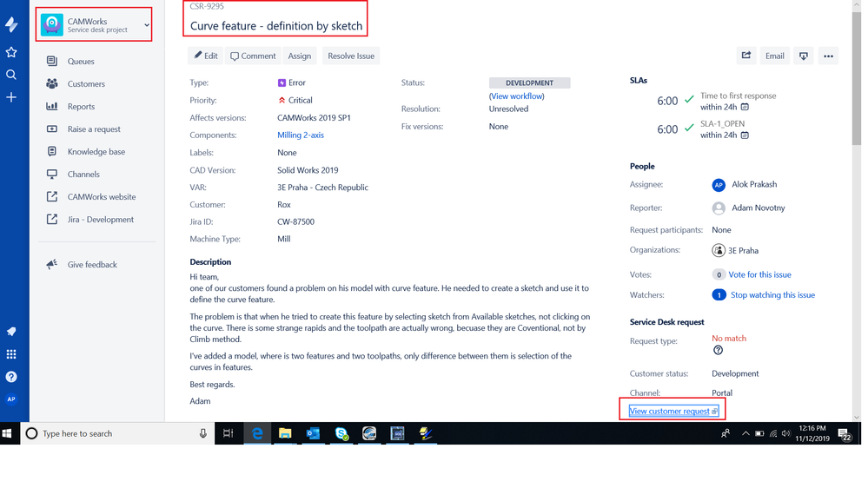Open Task View in the taskbar

228,434
